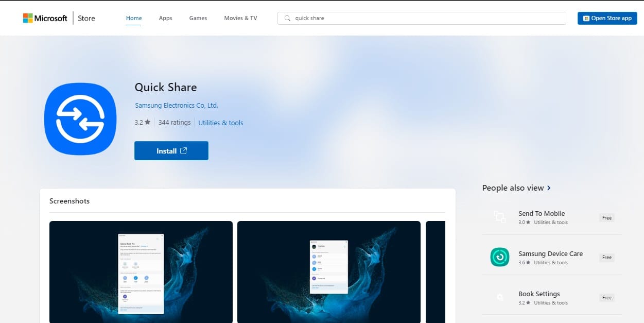
Task: Click the Open Store app button
Action: click(x=607, y=18)
